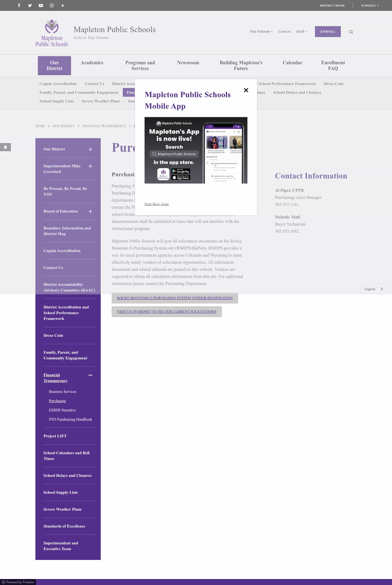
Task: Close the Mobile App popup with X
Action: click(x=246, y=90)
